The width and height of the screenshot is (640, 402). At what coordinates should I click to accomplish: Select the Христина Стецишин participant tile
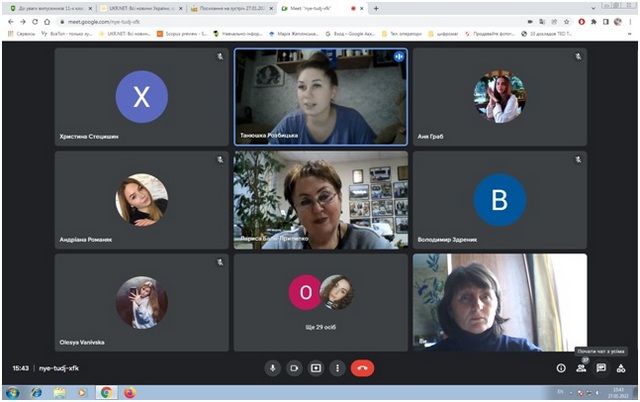pos(142,97)
